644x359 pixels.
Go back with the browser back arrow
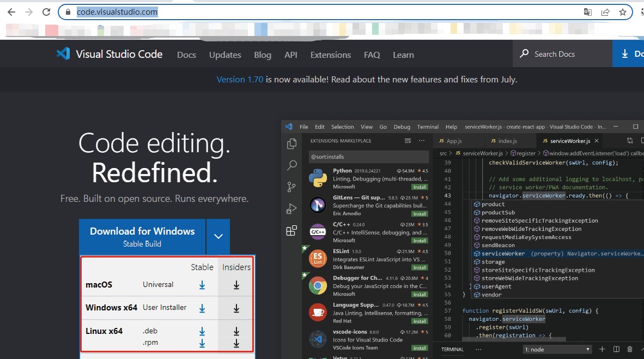coord(11,12)
